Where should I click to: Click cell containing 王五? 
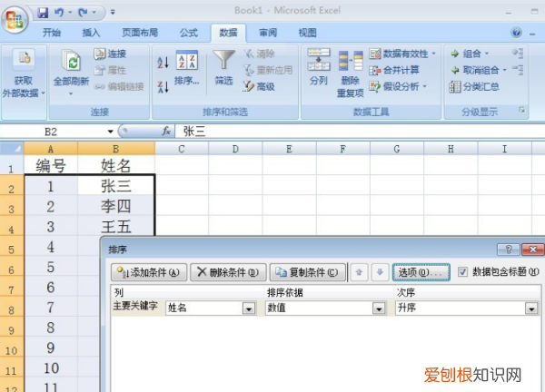(116, 226)
